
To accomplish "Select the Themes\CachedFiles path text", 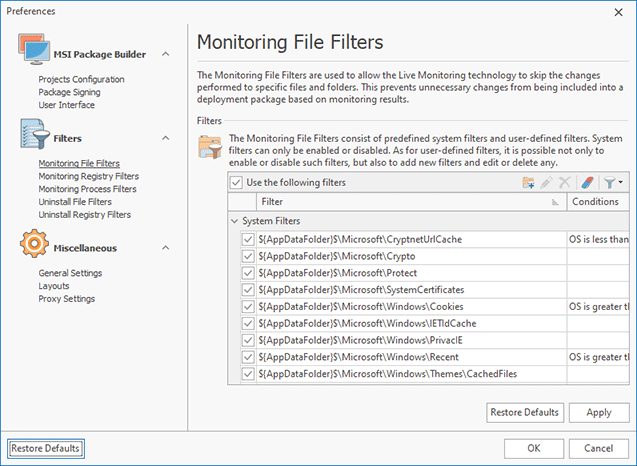I will 388,374.
